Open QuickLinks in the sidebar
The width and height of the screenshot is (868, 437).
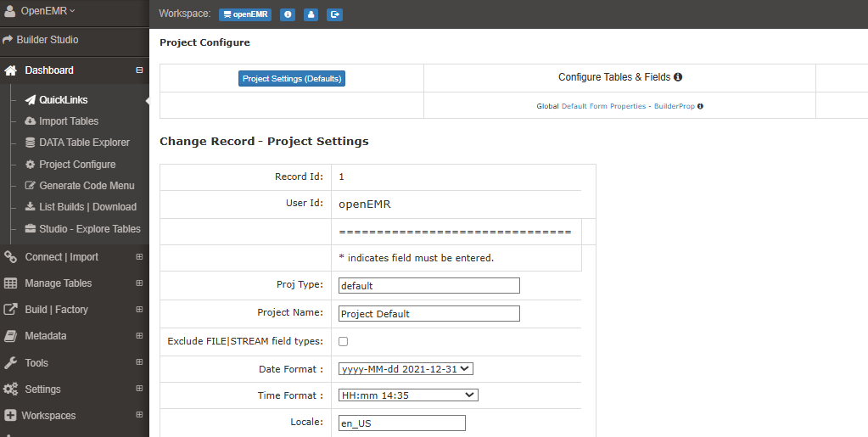pos(63,100)
